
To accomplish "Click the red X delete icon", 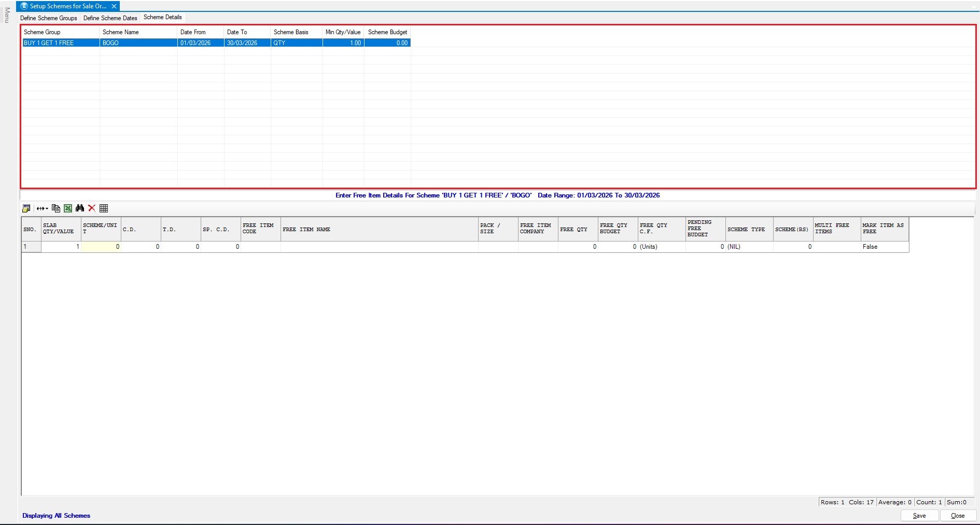I will coord(92,208).
